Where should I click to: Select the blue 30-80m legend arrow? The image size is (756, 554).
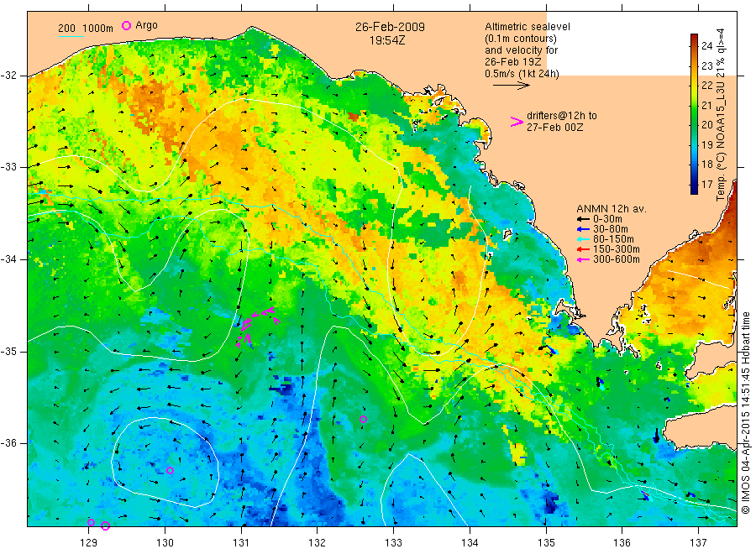pos(584,229)
